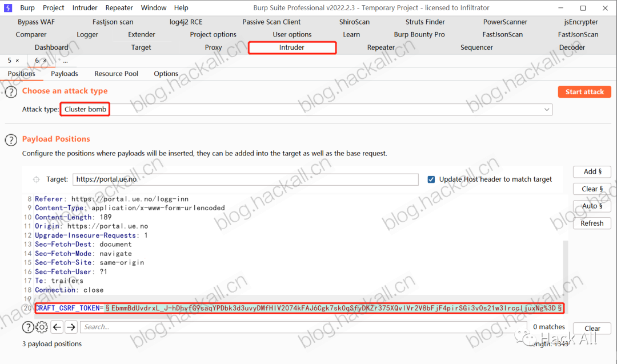Switch to the Learn tab
This screenshot has height=364, width=617.
point(351,35)
